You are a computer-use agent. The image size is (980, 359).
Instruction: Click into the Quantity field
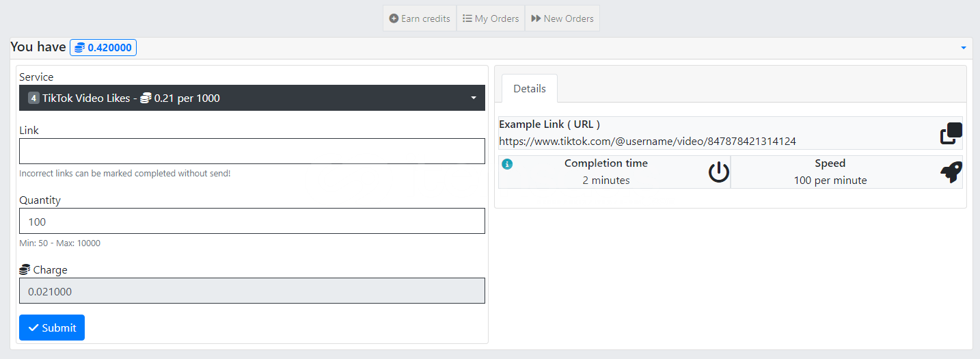251,221
